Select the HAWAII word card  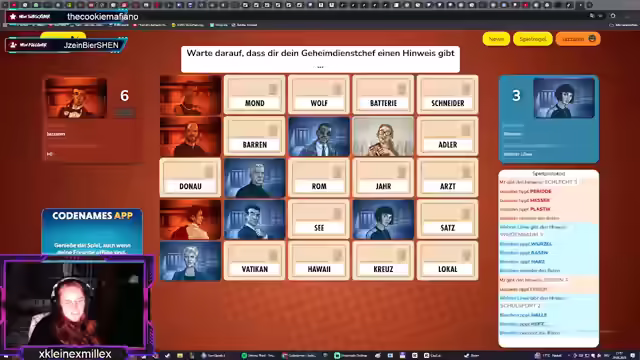click(319, 261)
